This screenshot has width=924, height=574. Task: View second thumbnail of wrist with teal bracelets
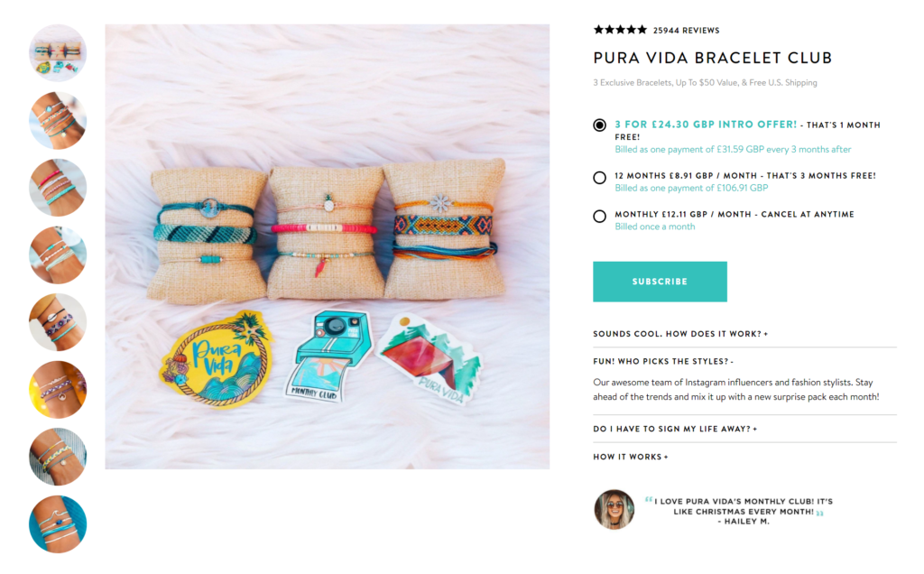(58, 120)
